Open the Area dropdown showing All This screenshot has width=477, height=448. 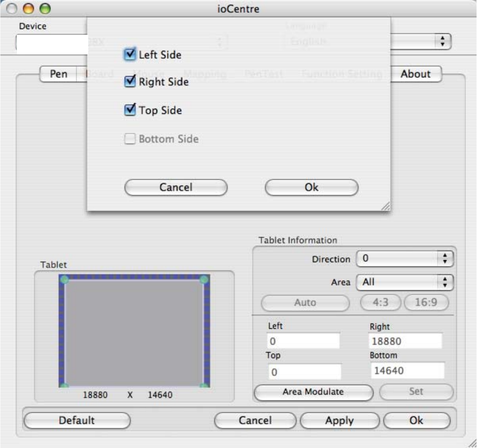(x=405, y=282)
